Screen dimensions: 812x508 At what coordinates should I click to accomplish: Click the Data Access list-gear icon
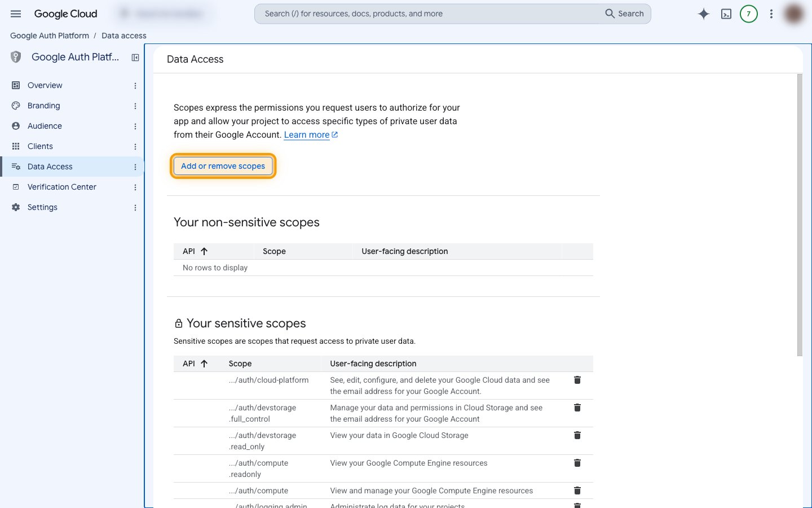coord(16,167)
